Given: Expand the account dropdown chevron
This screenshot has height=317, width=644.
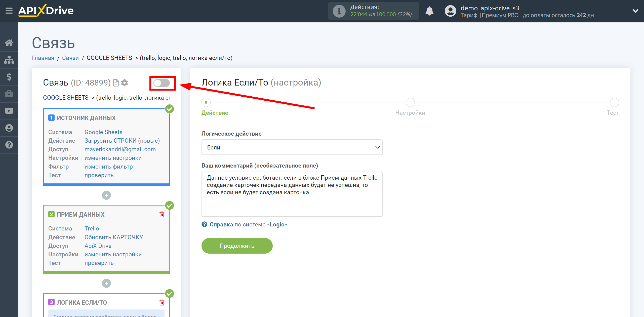Looking at the screenshot, I should click(635, 11).
